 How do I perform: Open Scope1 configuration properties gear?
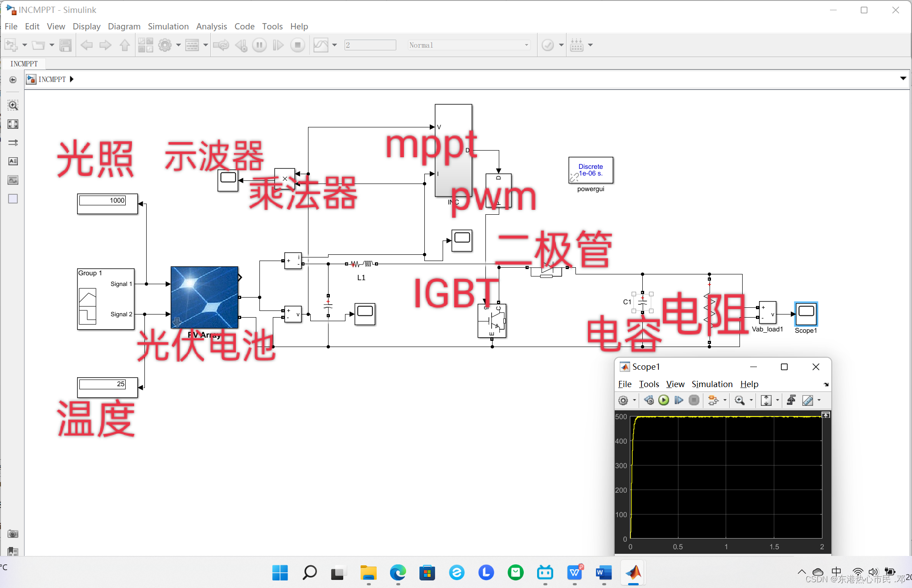coord(623,400)
